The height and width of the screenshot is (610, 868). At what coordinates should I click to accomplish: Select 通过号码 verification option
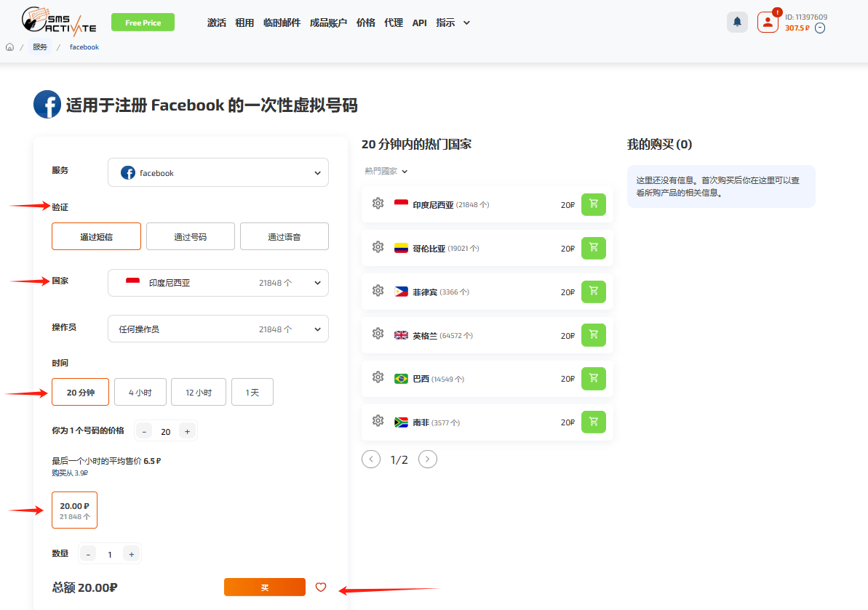point(191,237)
